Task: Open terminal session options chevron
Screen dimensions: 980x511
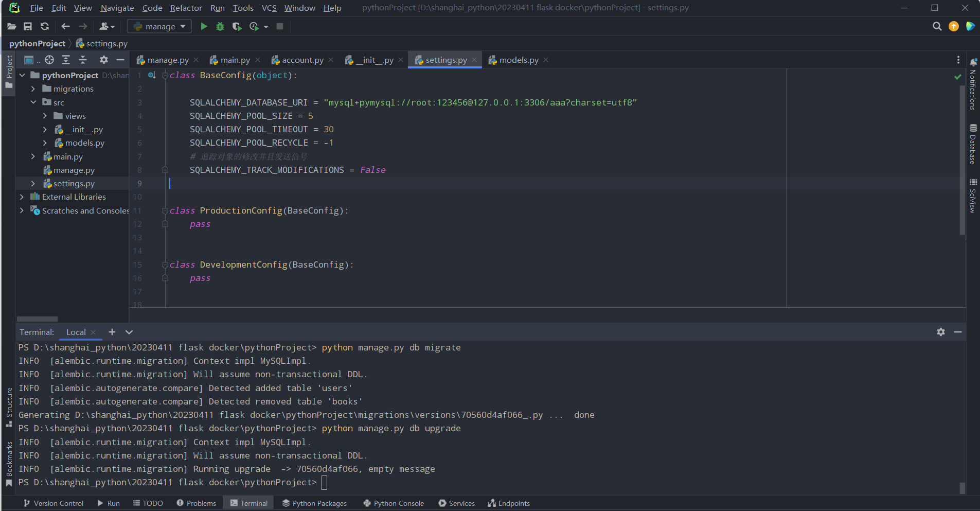Action: [129, 332]
